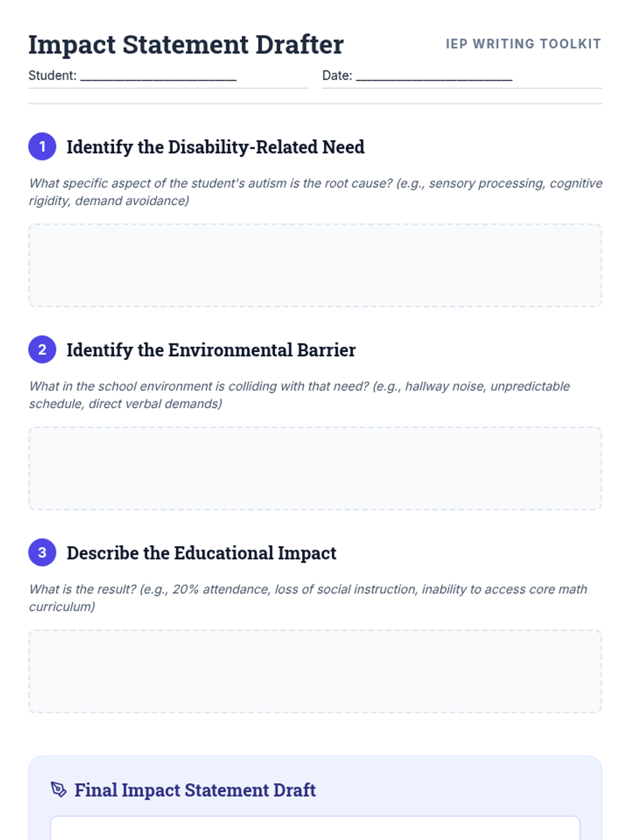Image resolution: width=630 pixels, height=840 pixels.
Task: Click the Student label
Action: [52, 76]
